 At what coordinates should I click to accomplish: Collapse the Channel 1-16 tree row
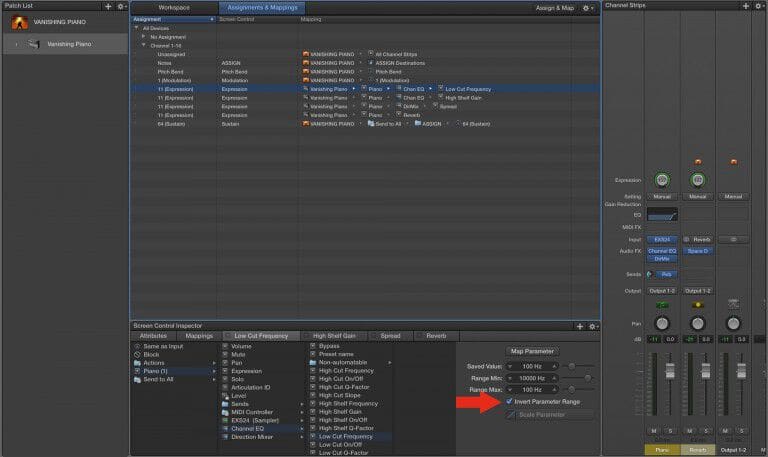[x=144, y=46]
